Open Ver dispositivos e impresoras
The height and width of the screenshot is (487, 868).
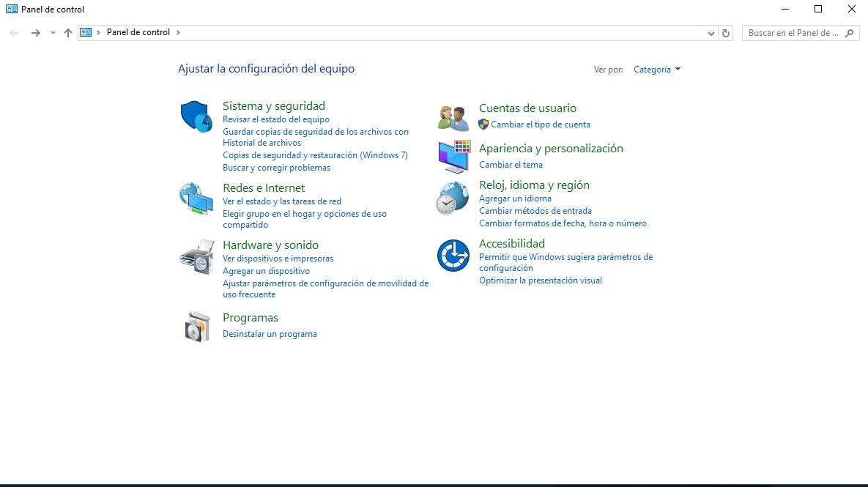pos(278,259)
